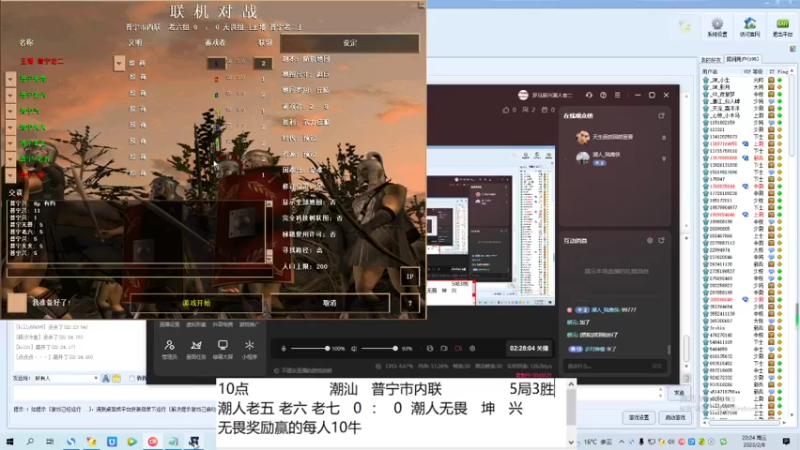Image resolution: width=800 pixels, height=450 pixels.
Task: Open dropdown arrow for second player row
Action: pyautogui.click(x=11, y=79)
